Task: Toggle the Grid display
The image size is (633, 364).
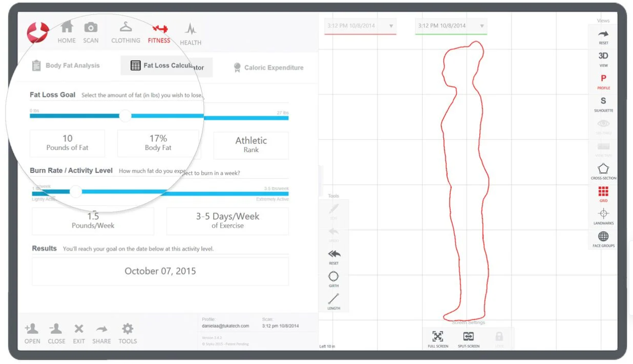Action: pos(603,193)
